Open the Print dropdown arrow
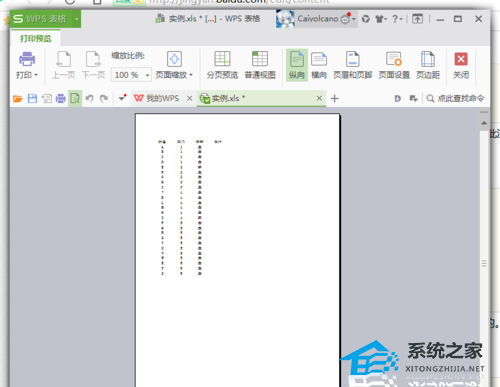This screenshot has width=500, height=387. [x=36, y=75]
